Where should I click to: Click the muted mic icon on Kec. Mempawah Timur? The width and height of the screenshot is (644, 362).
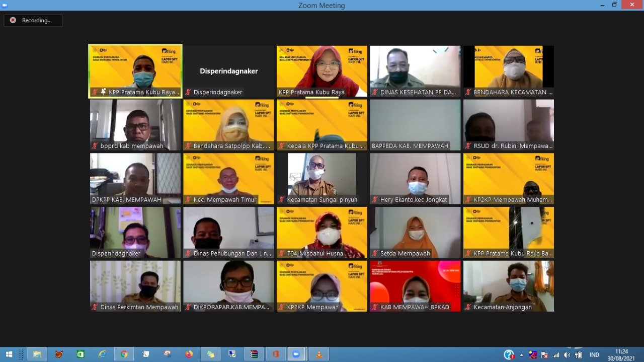(x=188, y=200)
